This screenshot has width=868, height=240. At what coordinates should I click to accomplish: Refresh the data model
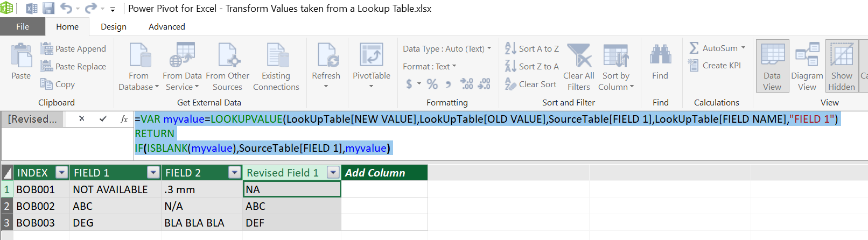326,66
